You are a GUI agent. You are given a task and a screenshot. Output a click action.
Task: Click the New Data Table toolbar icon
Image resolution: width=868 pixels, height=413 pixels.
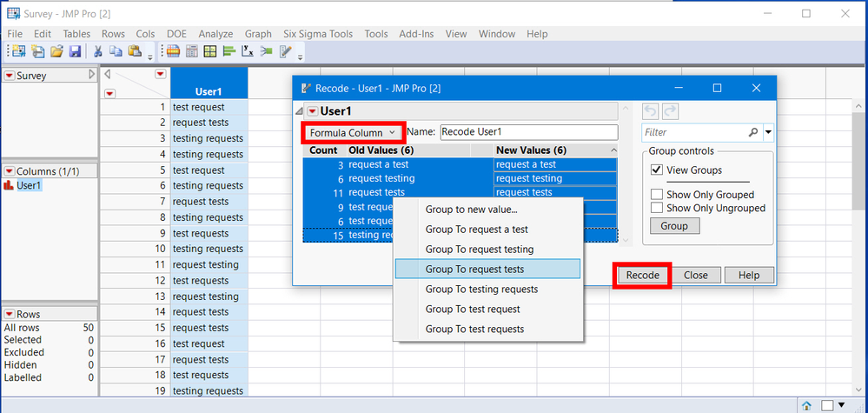click(19, 51)
